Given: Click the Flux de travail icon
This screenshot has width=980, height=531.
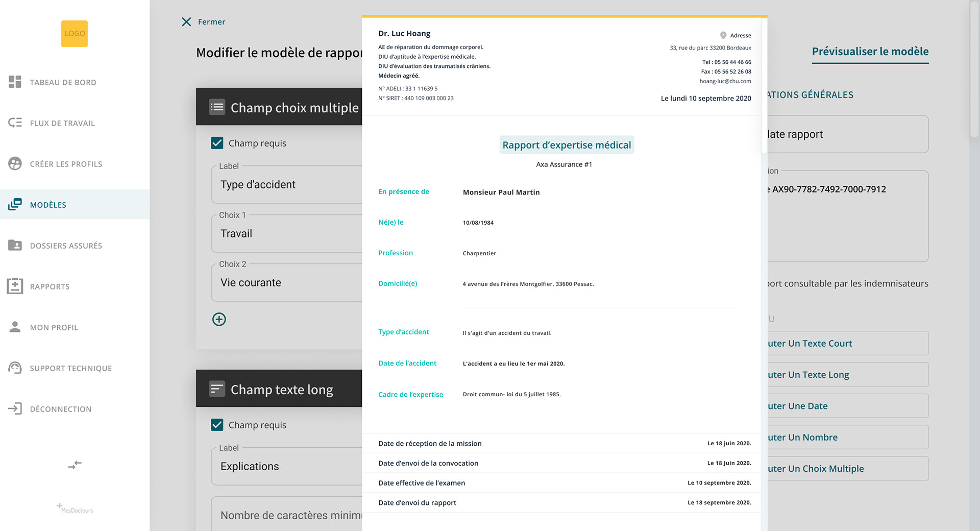Looking at the screenshot, I should [x=15, y=123].
